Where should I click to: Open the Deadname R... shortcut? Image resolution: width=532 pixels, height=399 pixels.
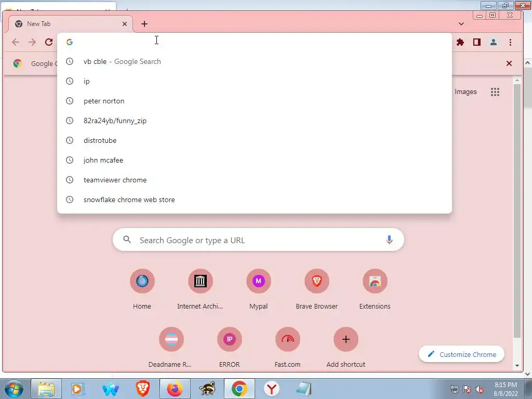click(x=171, y=348)
